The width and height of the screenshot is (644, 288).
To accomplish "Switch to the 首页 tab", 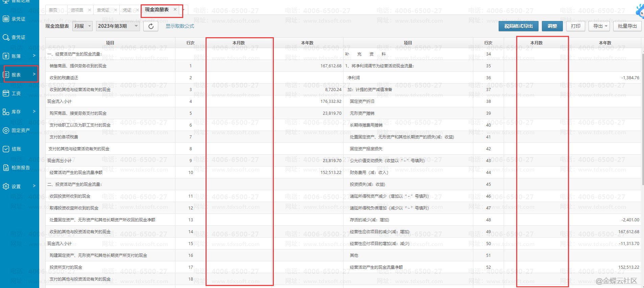I will [53, 10].
